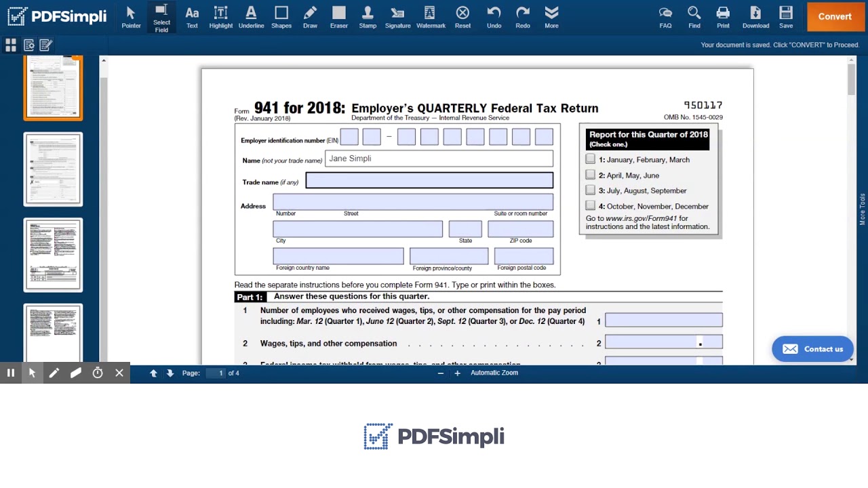Select the recorder eraser tool

[76, 373]
